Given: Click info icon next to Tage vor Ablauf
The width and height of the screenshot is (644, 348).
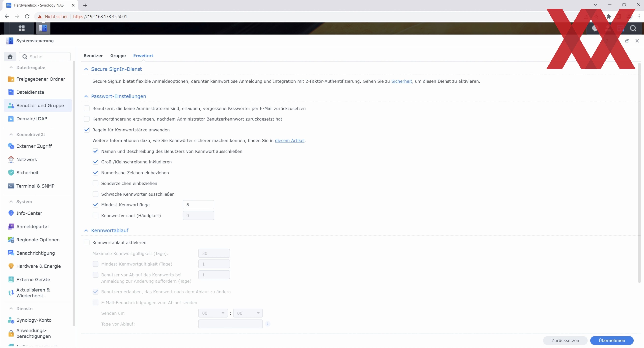Looking at the screenshot, I should click(x=268, y=324).
